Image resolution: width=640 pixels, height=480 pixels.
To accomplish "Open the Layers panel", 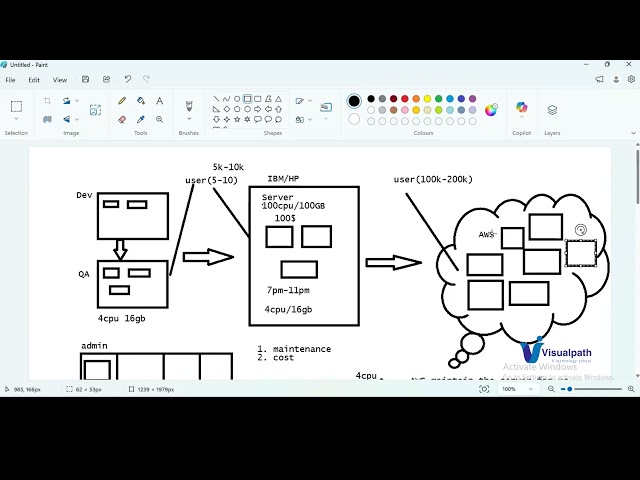I will (x=552, y=110).
